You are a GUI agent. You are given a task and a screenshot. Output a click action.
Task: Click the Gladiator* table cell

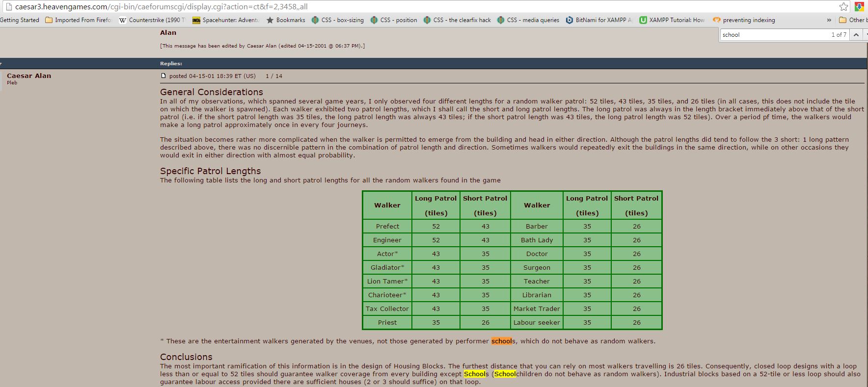pyautogui.click(x=387, y=267)
